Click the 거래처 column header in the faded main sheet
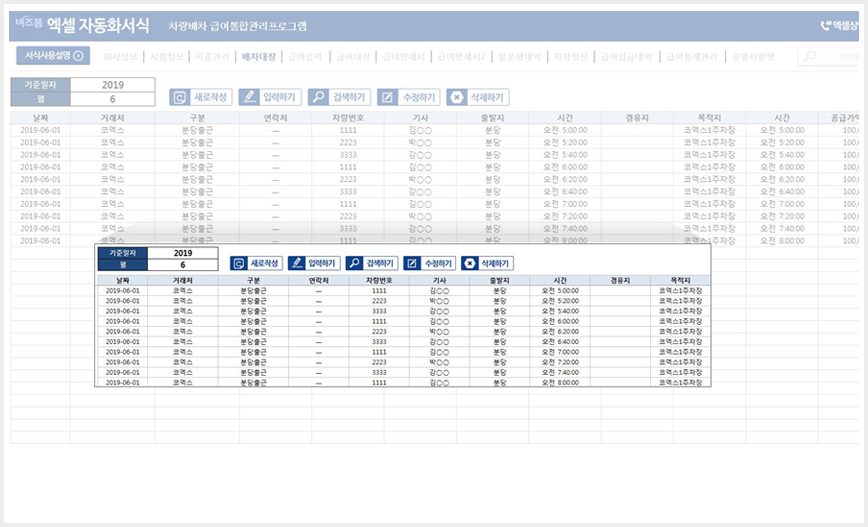The image size is (868, 527). point(112,118)
